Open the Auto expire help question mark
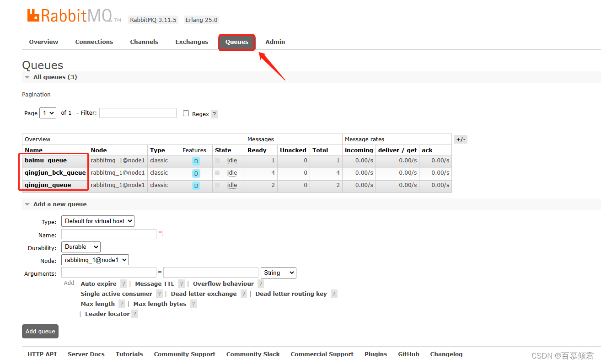The height and width of the screenshot is (364, 601). point(123,284)
